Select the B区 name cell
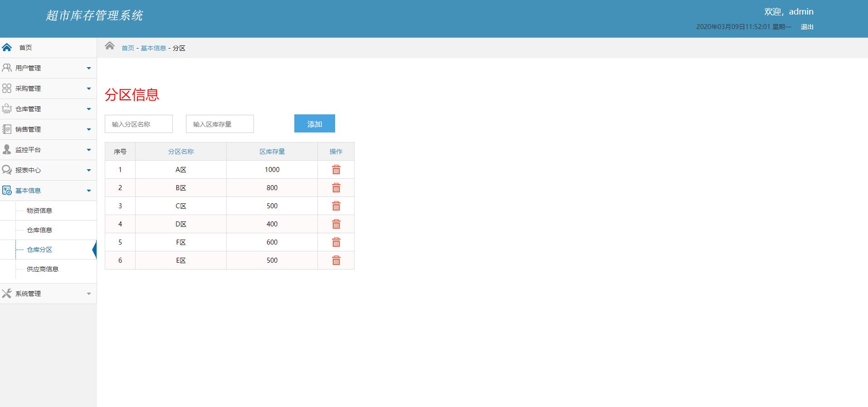The width and height of the screenshot is (868, 407). point(181,188)
